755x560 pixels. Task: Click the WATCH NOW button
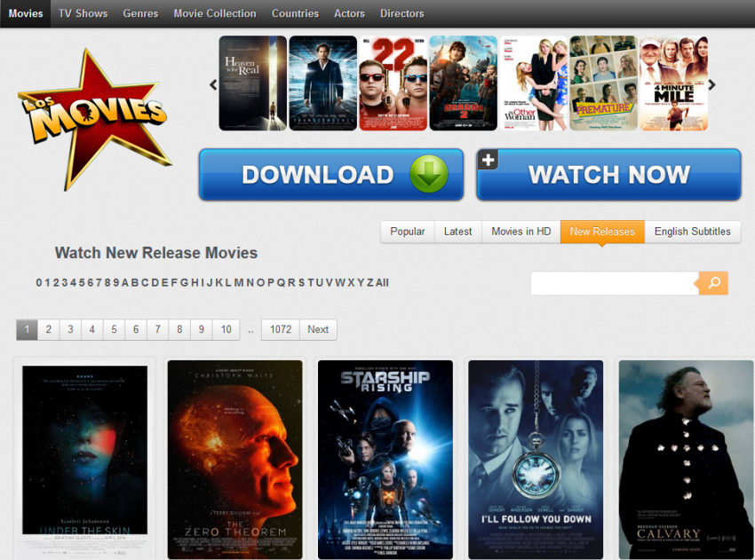(608, 174)
